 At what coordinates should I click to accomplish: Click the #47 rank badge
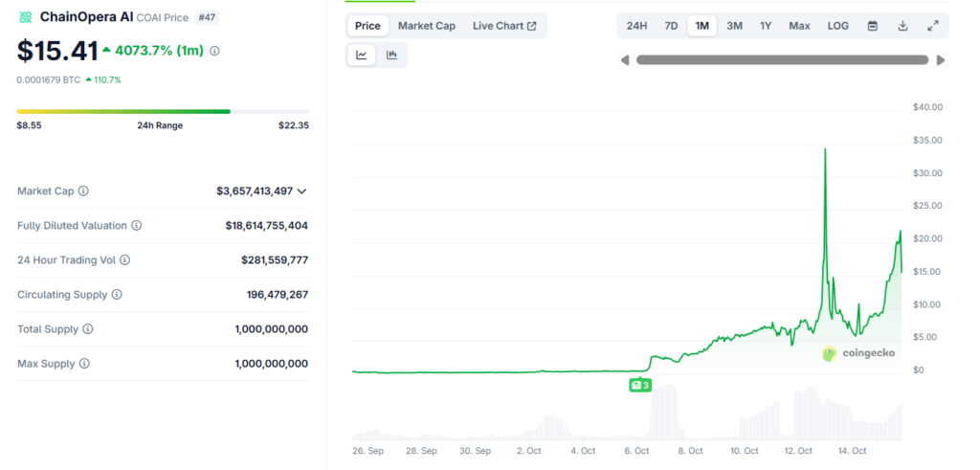coord(207,17)
